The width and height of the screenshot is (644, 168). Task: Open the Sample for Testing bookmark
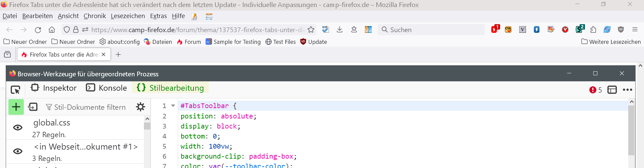pyautogui.click(x=233, y=41)
